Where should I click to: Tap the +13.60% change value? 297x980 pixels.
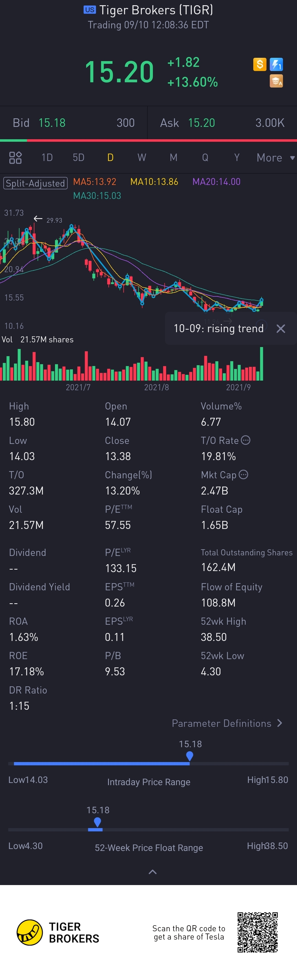tap(193, 82)
